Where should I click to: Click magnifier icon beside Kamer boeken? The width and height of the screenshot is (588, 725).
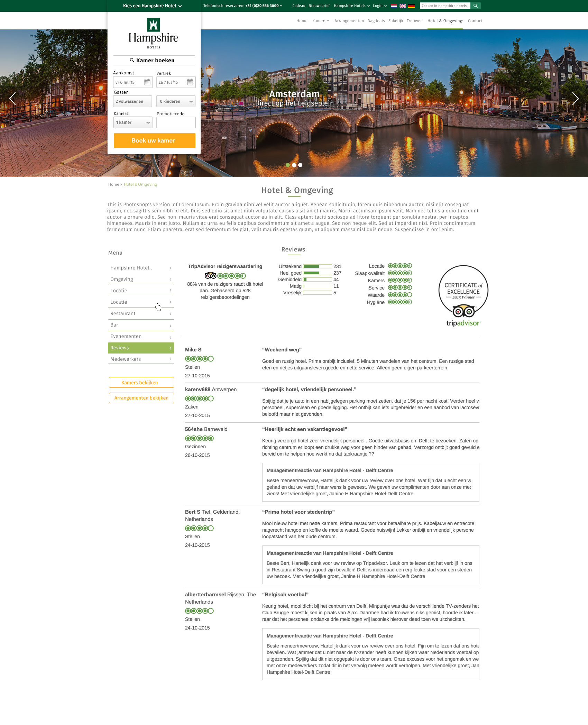132,60
